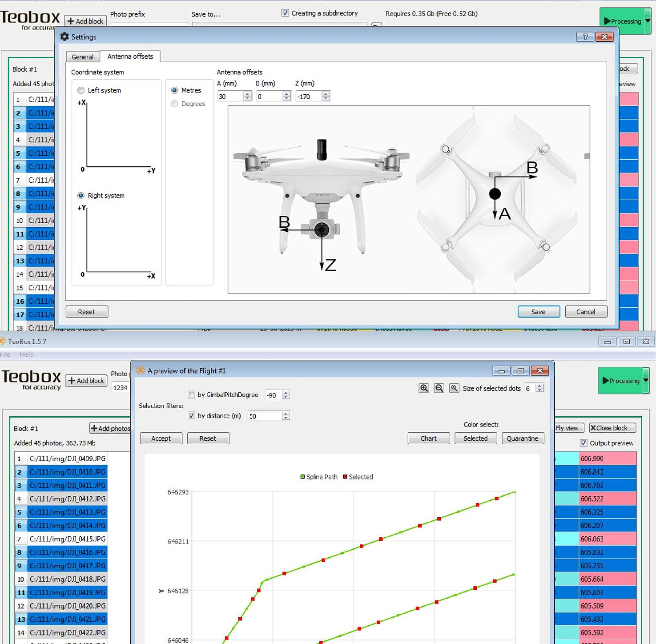Zoom out on the flight preview chart
The image size is (656, 644).
coord(439,388)
